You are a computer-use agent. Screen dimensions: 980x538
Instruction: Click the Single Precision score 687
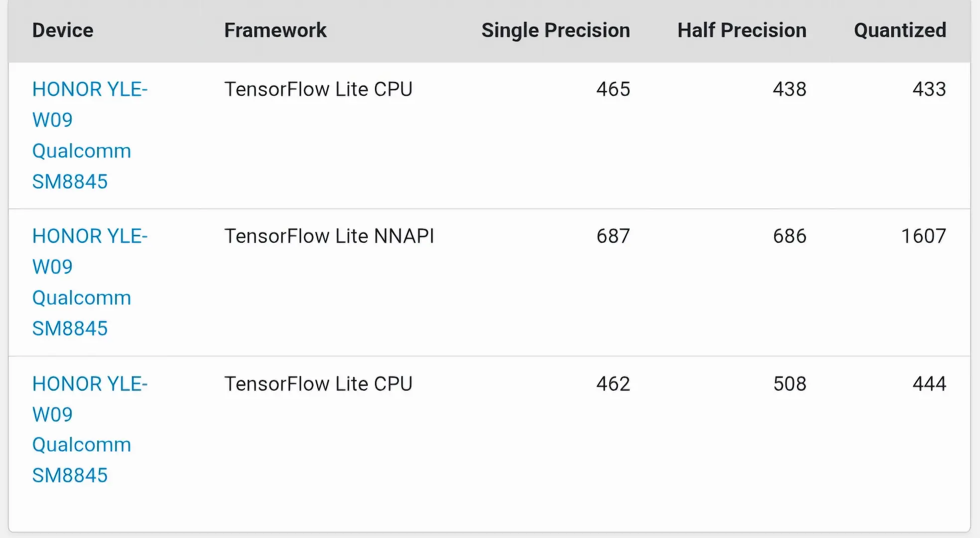613,236
